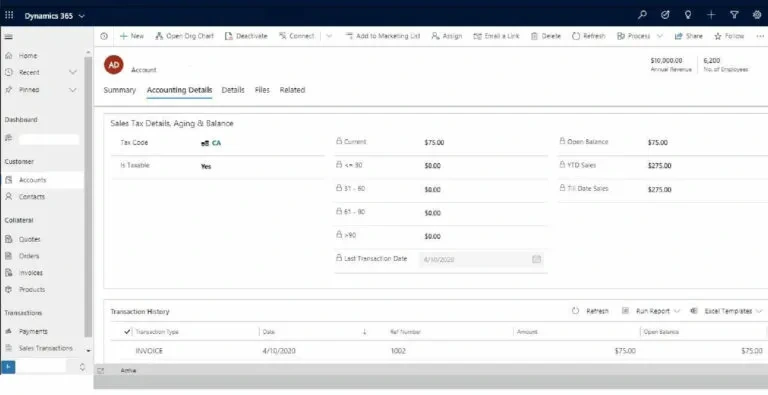768x395 pixels.
Task: Open the CA tax code link
Action: 216,143
